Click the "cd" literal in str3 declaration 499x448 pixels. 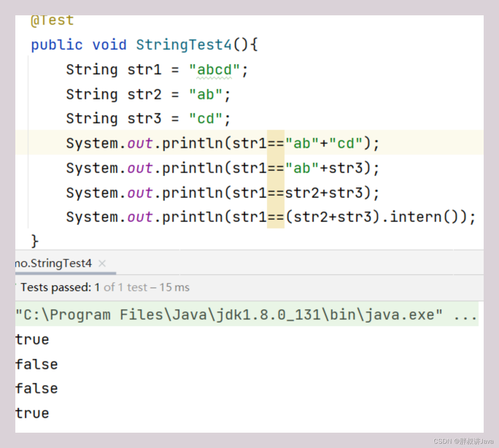(206, 119)
